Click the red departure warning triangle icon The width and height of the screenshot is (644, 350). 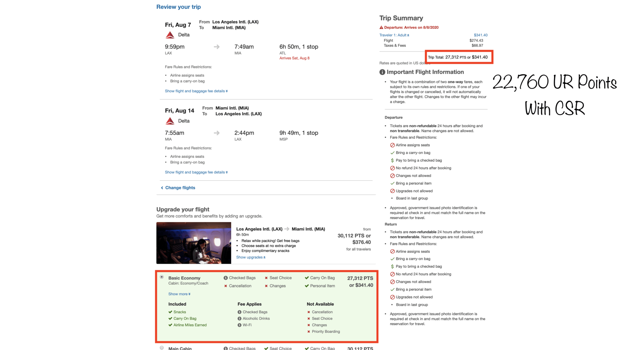[381, 27]
